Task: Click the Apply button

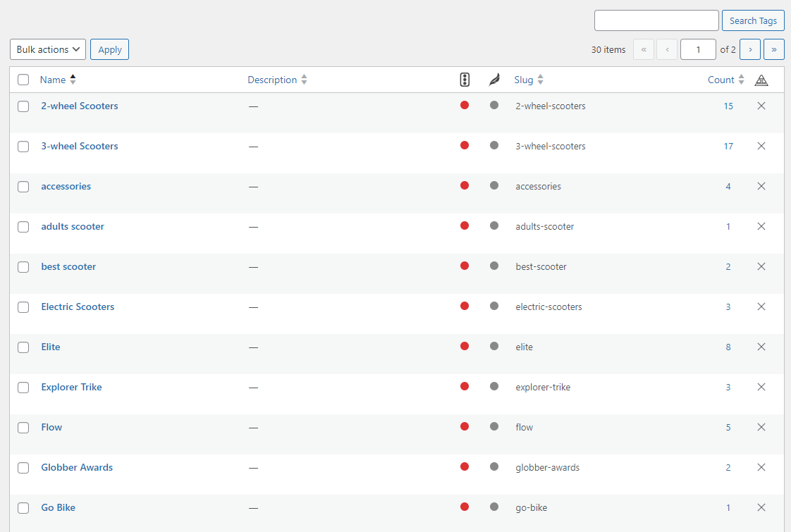Action: pyautogui.click(x=109, y=49)
